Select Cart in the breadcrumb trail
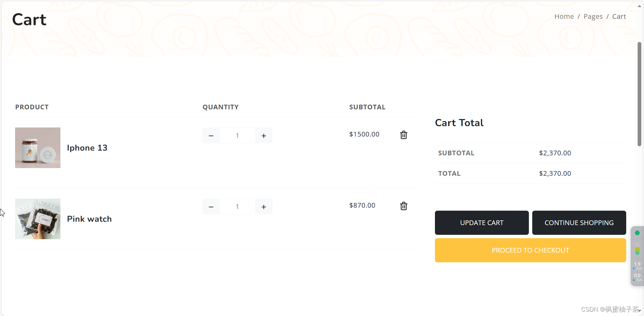 pyautogui.click(x=619, y=16)
